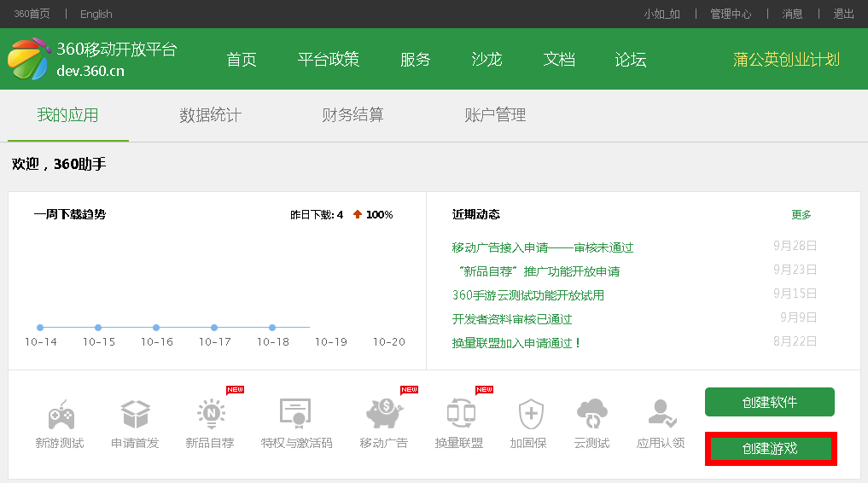The height and width of the screenshot is (483, 868).
Task: Switch language via the English link
Action: 96,14
